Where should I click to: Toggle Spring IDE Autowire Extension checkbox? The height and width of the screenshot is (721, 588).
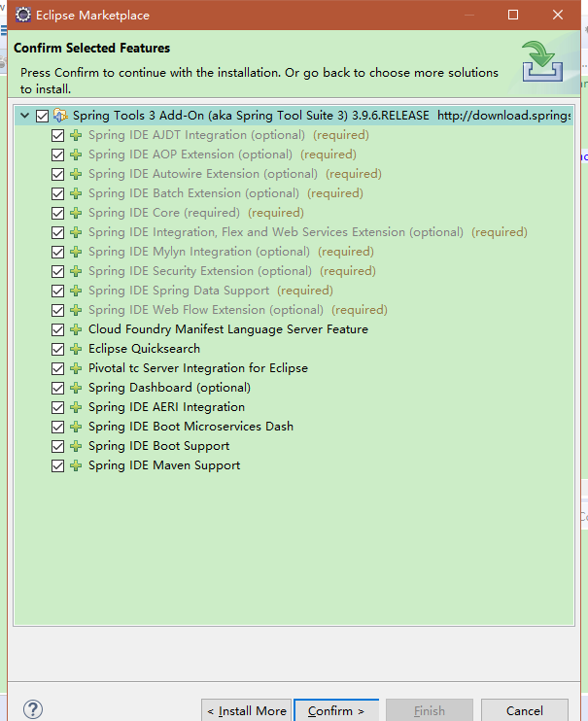[58, 174]
